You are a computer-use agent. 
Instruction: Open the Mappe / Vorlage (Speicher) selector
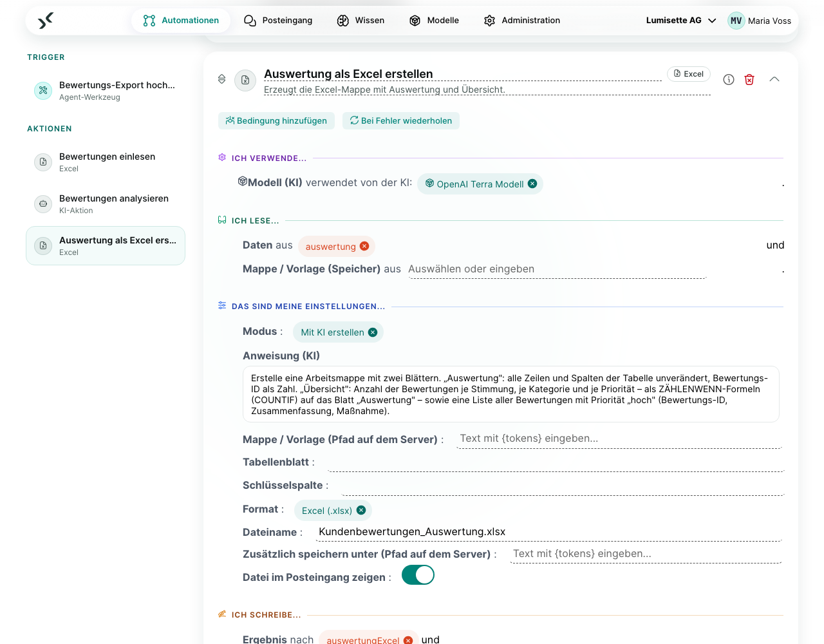coord(557,270)
